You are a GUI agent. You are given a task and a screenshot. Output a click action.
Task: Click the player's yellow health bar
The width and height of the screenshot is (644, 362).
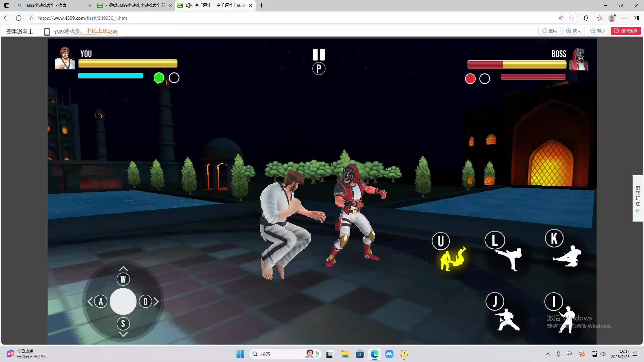pyautogui.click(x=128, y=63)
